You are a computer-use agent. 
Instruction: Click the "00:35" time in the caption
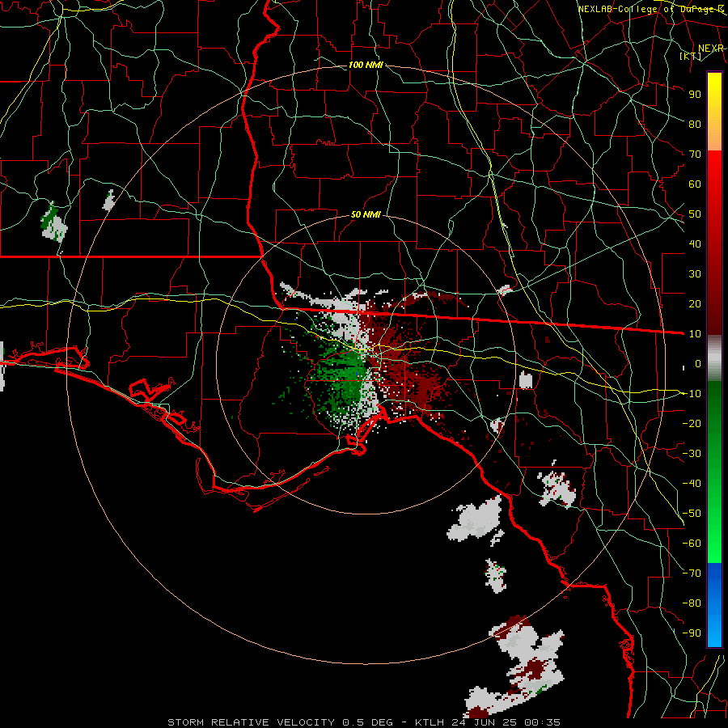coord(542,722)
